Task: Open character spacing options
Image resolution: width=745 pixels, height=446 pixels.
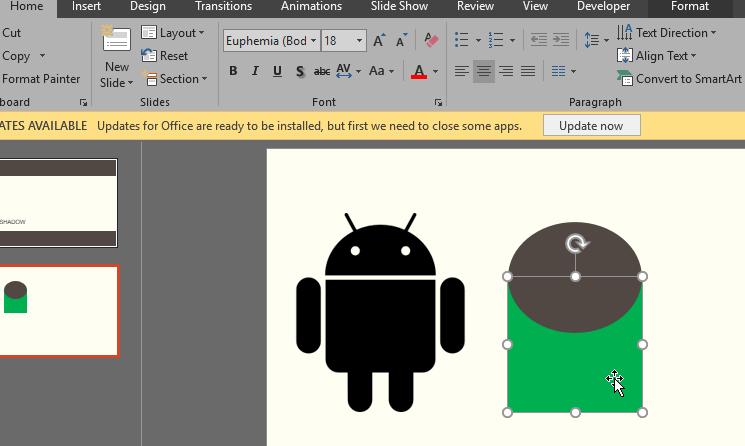Action: 348,71
